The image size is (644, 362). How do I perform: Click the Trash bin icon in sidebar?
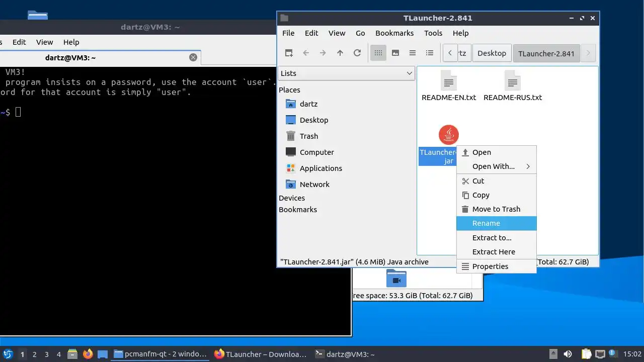pos(291,136)
